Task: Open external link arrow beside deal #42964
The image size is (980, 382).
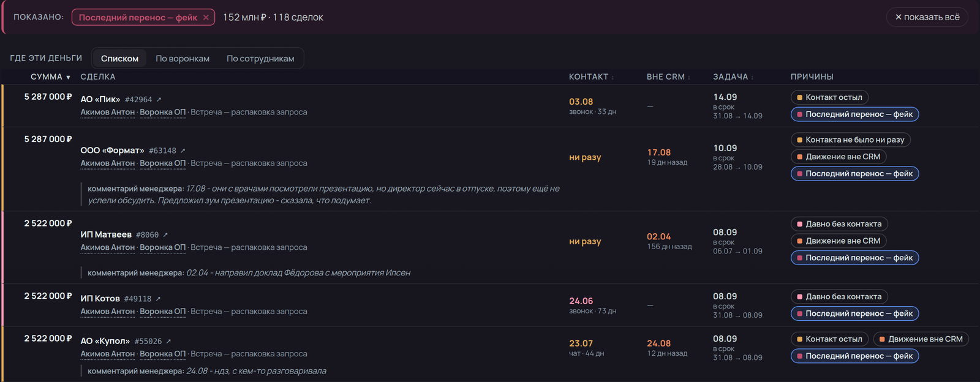Action: pyautogui.click(x=159, y=100)
